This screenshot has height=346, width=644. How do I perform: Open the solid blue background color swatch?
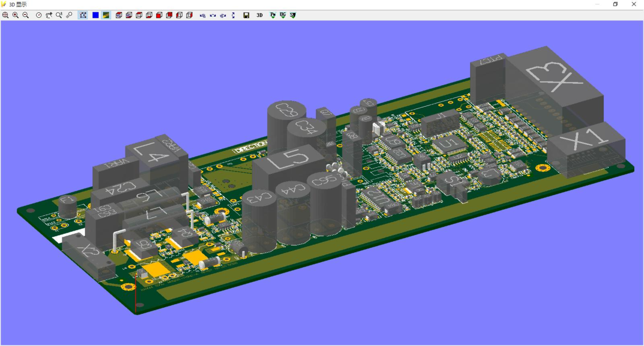click(96, 15)
